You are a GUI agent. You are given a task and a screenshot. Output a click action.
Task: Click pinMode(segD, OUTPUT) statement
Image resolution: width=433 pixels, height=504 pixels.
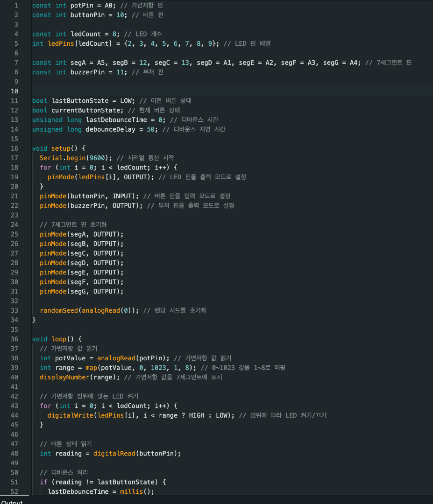(81, 263)
